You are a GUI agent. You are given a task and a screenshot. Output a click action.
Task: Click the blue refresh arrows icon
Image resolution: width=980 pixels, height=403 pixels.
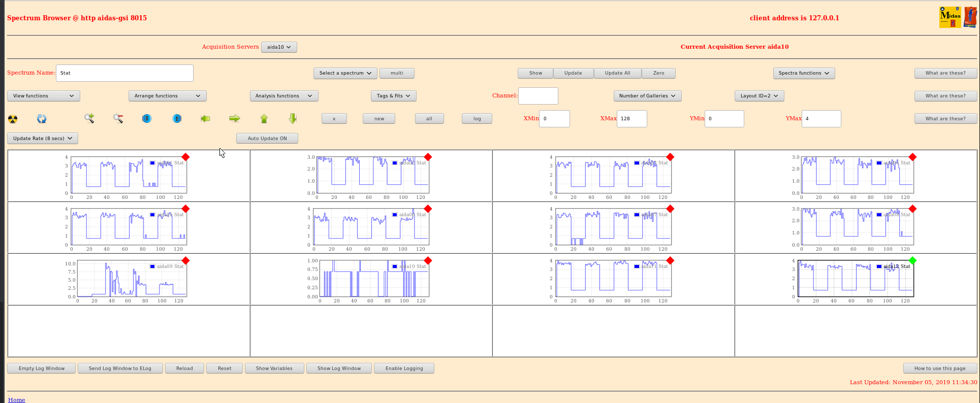pos(42,119)
